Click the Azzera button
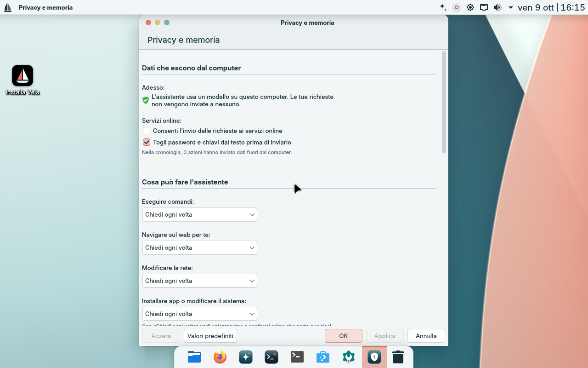The image size is (588, 368). (161, 336)
